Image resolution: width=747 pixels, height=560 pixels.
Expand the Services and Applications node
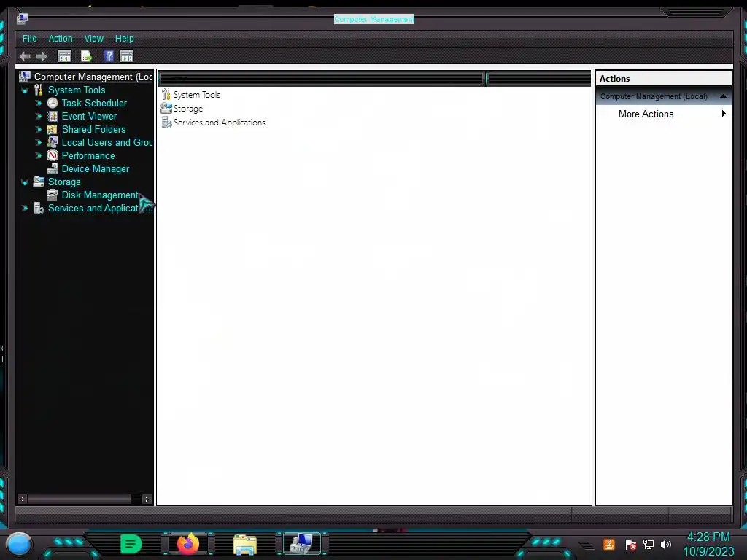pos(25,208)
